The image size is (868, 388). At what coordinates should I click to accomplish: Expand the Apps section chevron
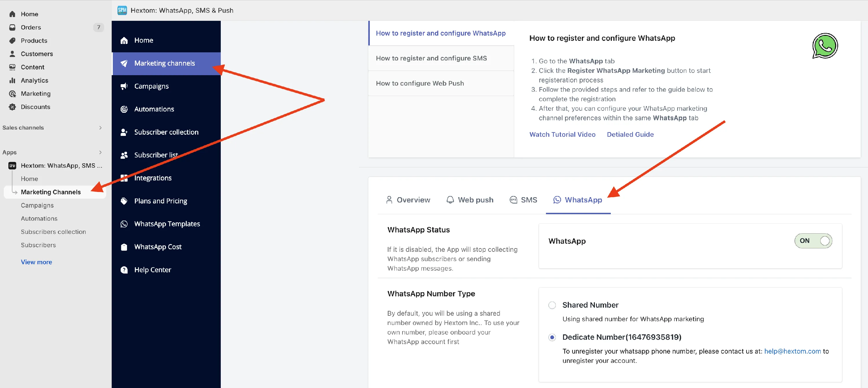(100, 152)
